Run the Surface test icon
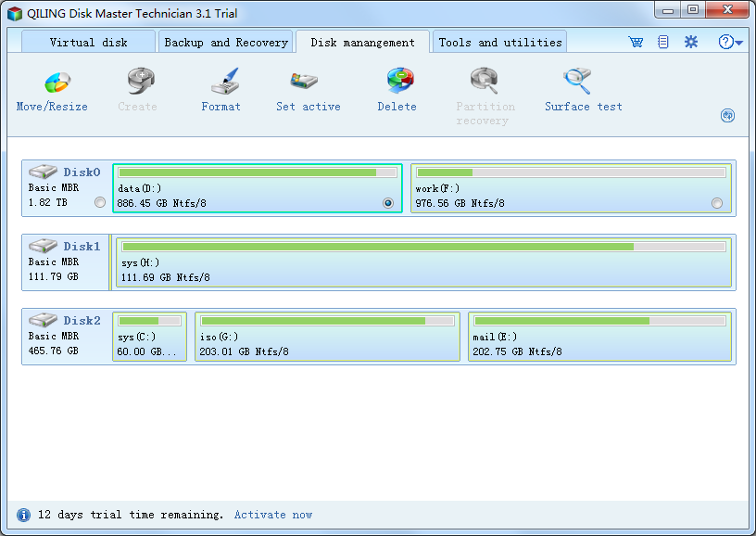This screenshot has height=536, width=756. click(576, 81)
